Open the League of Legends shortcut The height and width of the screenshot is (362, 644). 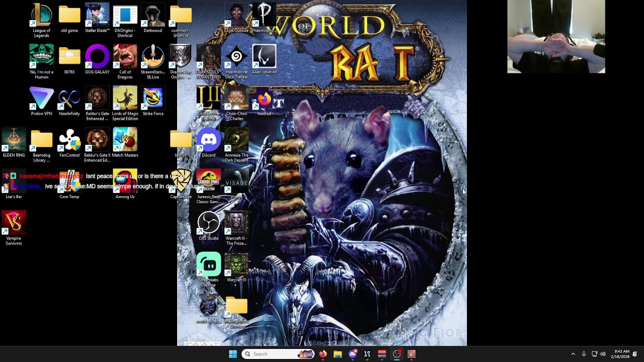pyautogui.click(x=42, y=21)
